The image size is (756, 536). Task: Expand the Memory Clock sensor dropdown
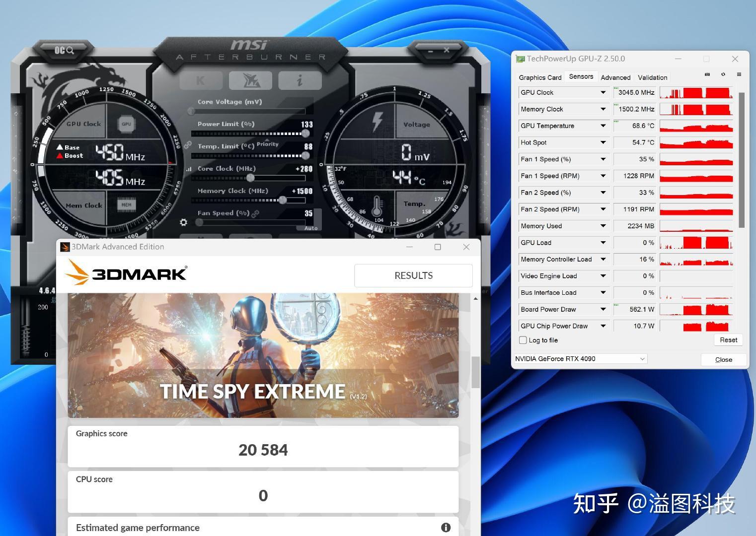pos(603,109)
